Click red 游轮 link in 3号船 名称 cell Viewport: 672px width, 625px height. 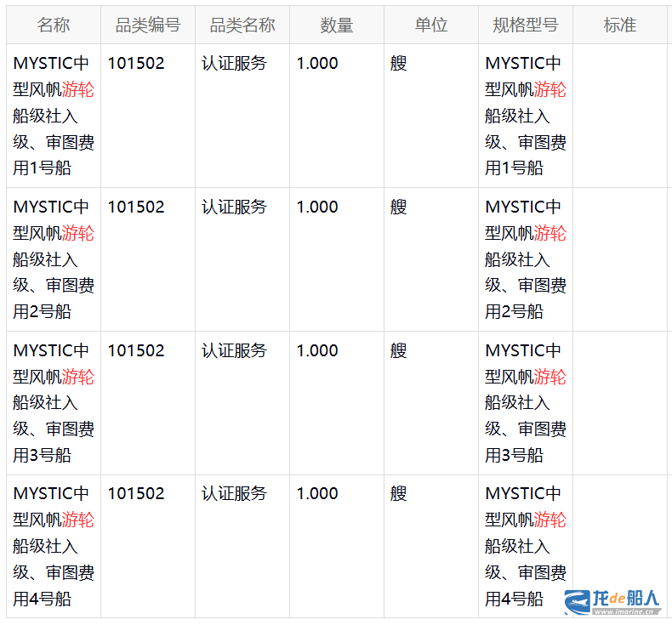(77, 377)
